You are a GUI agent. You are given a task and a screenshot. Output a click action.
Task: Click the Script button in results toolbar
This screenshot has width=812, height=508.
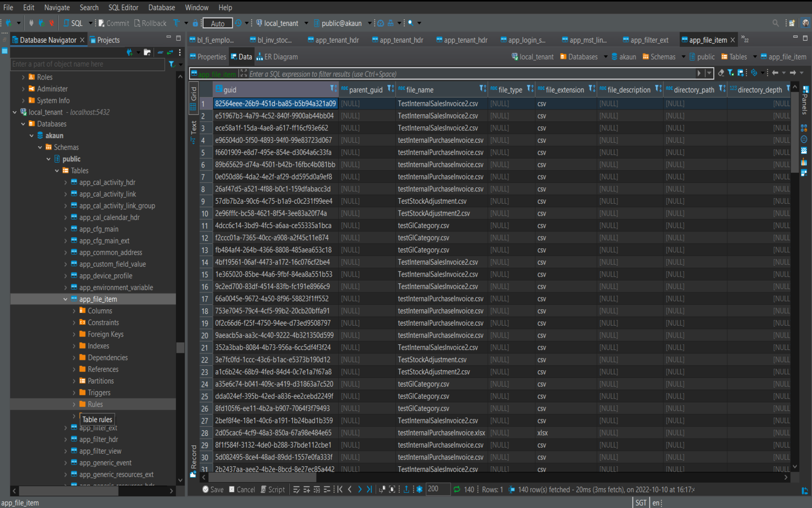(272, 489)
